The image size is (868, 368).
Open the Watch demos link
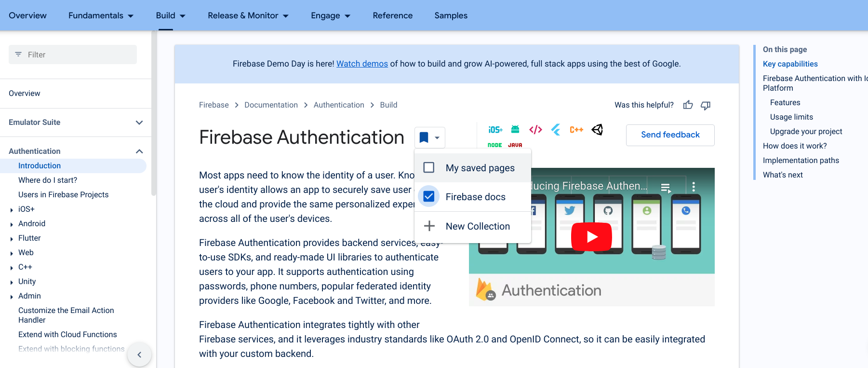point(362,64)
